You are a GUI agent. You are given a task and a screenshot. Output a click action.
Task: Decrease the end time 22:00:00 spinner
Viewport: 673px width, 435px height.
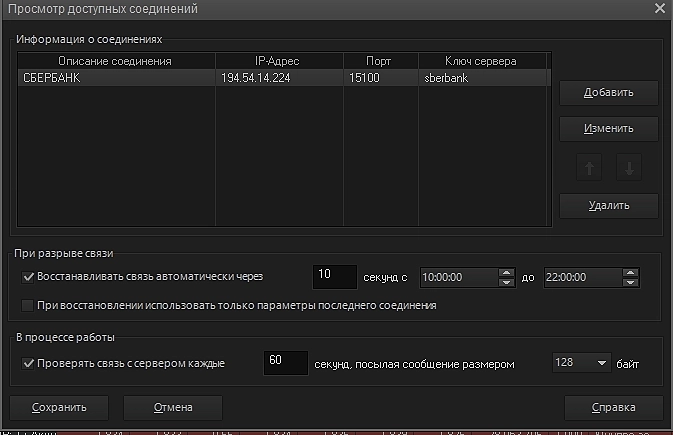point(630,282)
